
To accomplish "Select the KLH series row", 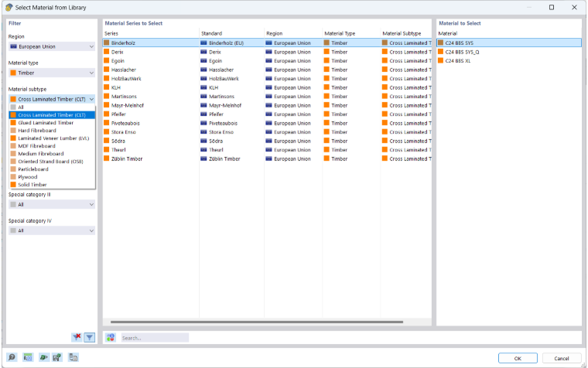I will [267, 87].
